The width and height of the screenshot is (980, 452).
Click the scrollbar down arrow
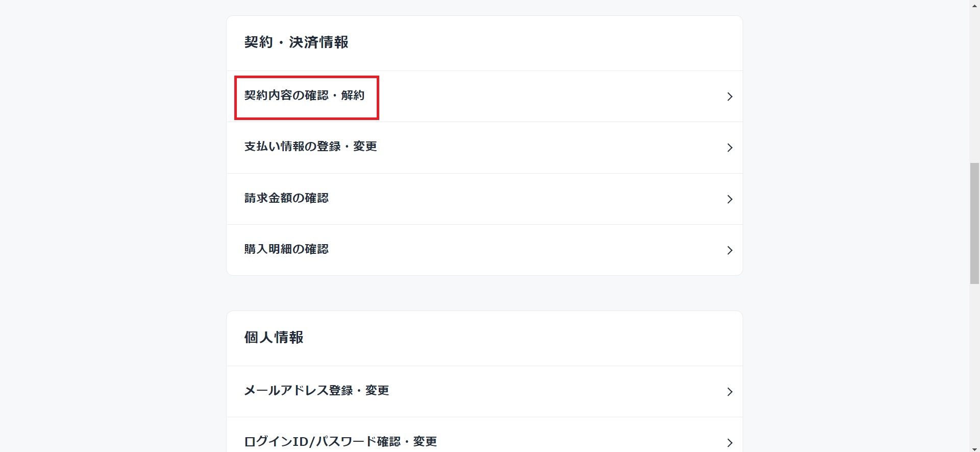point(974,448)
